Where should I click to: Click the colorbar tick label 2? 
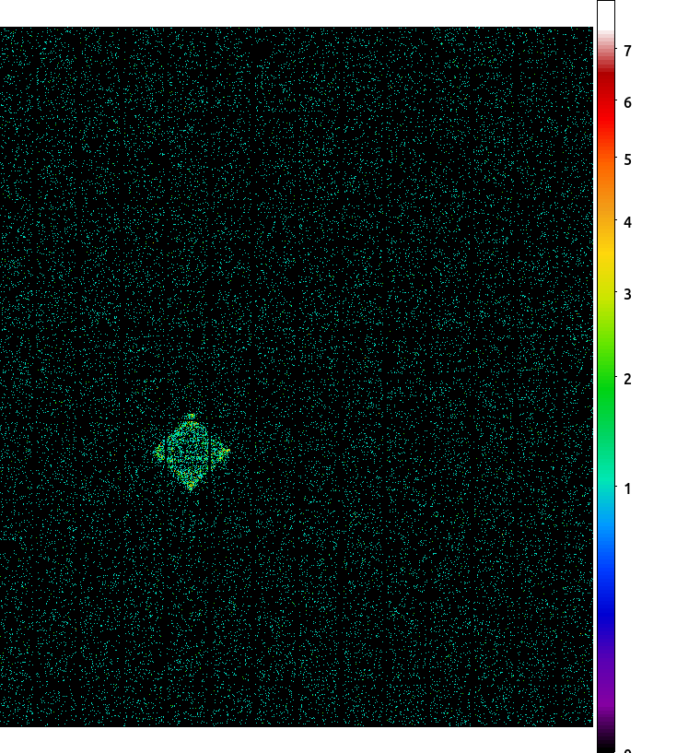[x=627, y=380]
